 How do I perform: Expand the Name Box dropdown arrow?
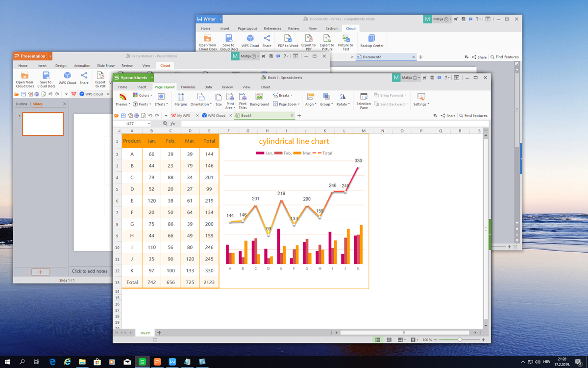[x=149, y=124]
